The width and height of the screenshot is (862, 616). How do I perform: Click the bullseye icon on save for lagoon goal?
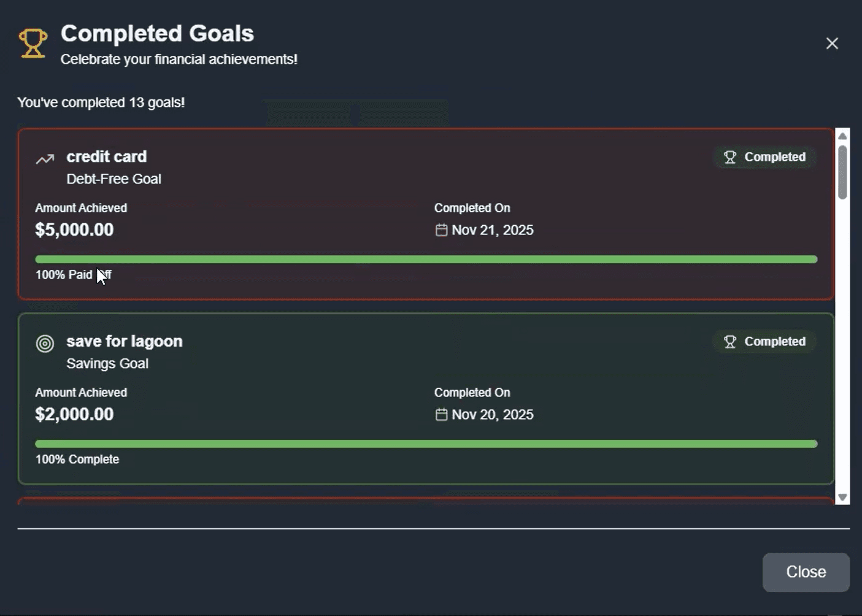[x=44, y=344]
